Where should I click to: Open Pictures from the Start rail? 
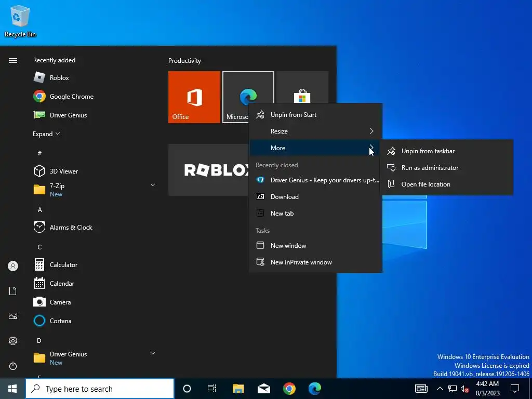[x=13, y=316]
